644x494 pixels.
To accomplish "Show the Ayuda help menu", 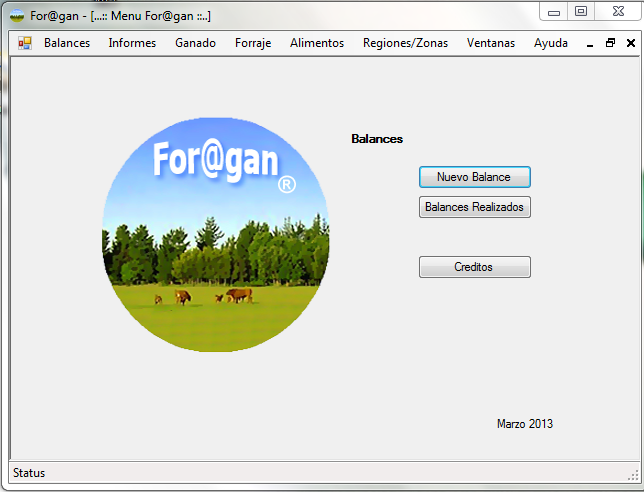I will 550,43.
